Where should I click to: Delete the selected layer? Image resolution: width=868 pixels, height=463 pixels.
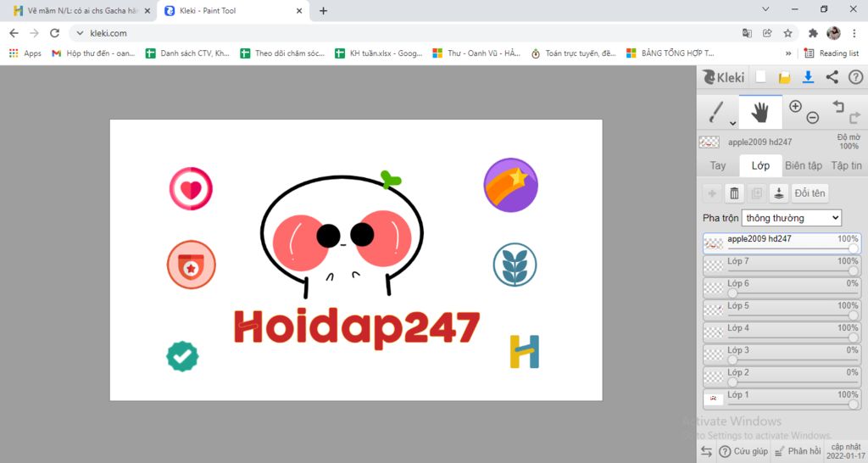734,193
